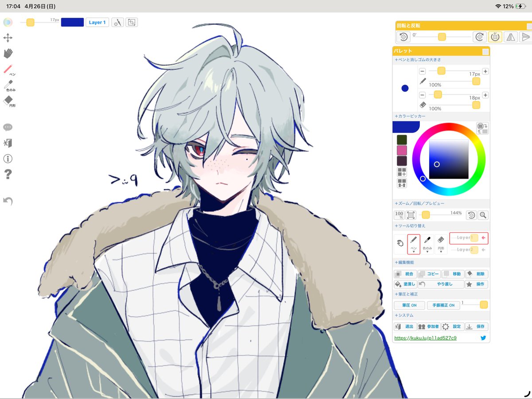Set zoom to 100% button
This screenshot has width=532, height=399.
point(399,215)
